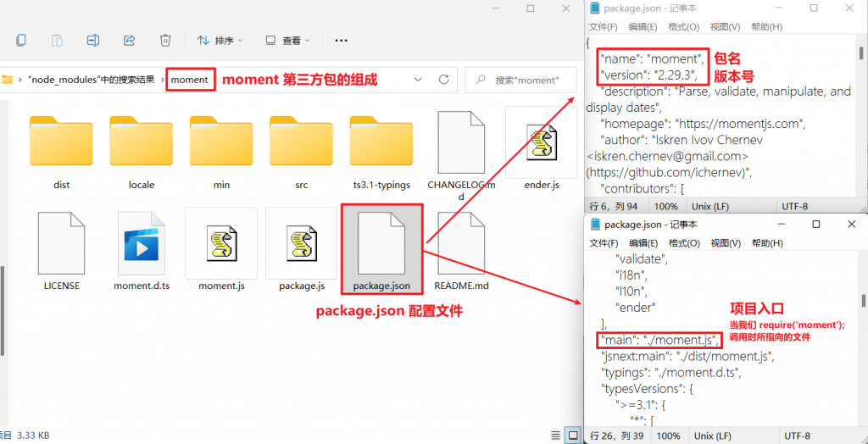This screenshot has height=444, width=868.
Task: Click the "contributors": [ line in top Notepad
Action: 643,189
